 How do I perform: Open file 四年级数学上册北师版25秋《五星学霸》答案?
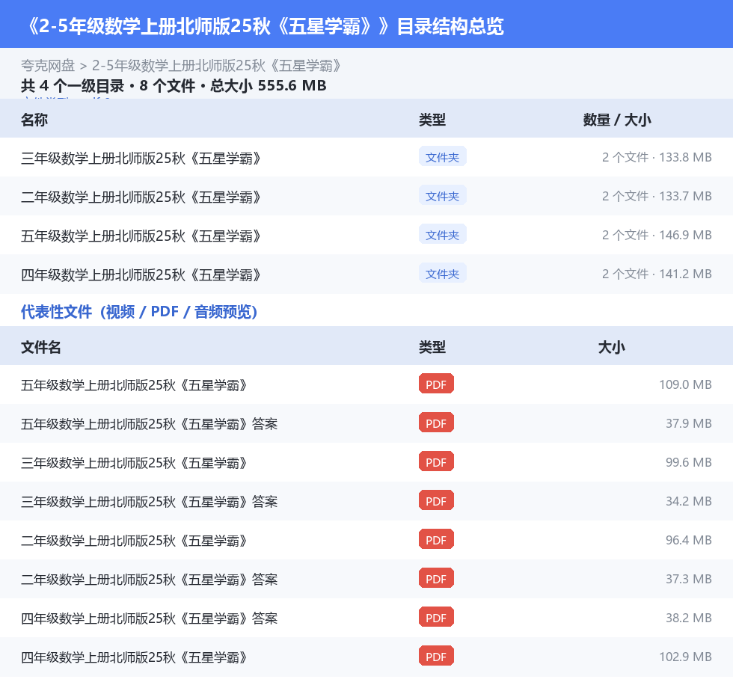point(149,618)
